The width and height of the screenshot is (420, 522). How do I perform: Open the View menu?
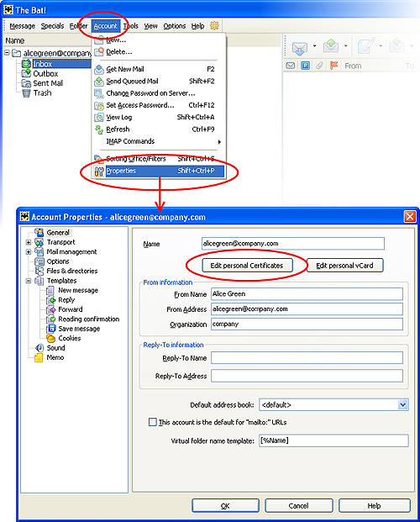[150, 26]
